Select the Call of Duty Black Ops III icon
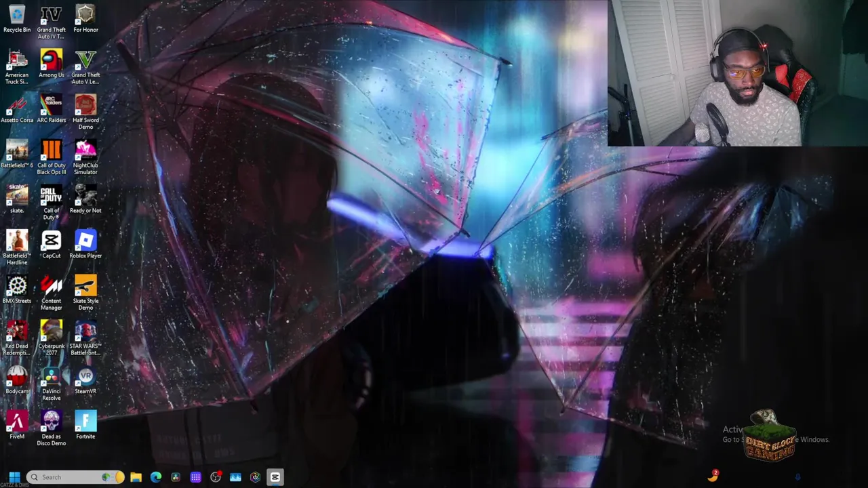 click(x=51, y=157)
